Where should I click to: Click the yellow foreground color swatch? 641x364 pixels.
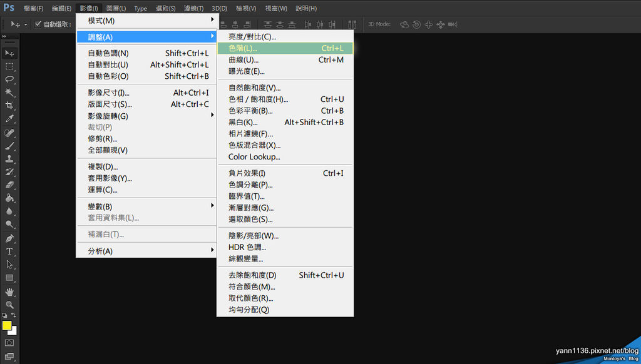[x=6, y=325]
